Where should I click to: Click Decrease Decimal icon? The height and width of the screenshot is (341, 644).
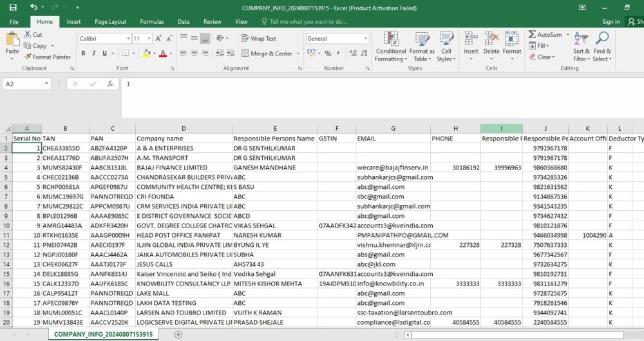(x=364, y=53)
